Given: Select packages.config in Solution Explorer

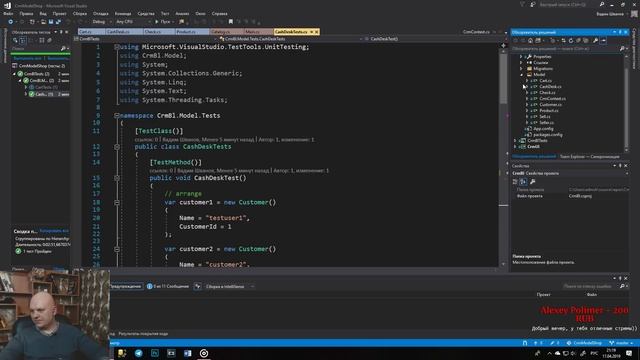Looking at the screenshot, I should (x=547, y=134).
